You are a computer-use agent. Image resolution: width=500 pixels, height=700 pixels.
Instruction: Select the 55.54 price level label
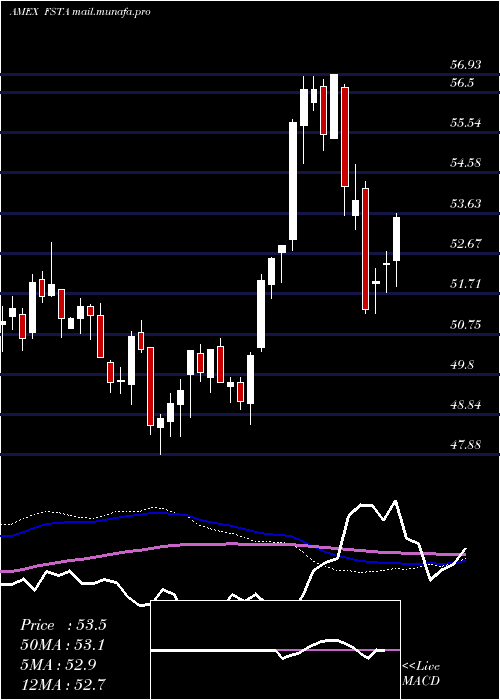[x=466, y=122]
